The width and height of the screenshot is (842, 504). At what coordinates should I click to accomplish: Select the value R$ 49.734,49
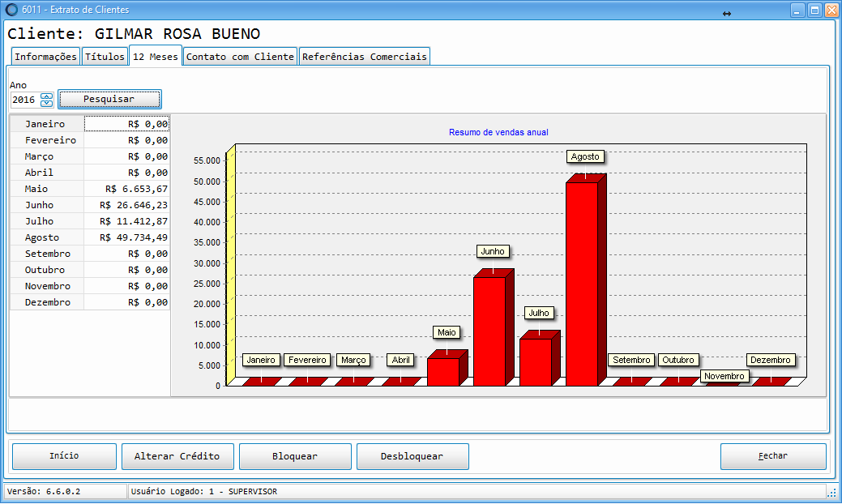126,237
